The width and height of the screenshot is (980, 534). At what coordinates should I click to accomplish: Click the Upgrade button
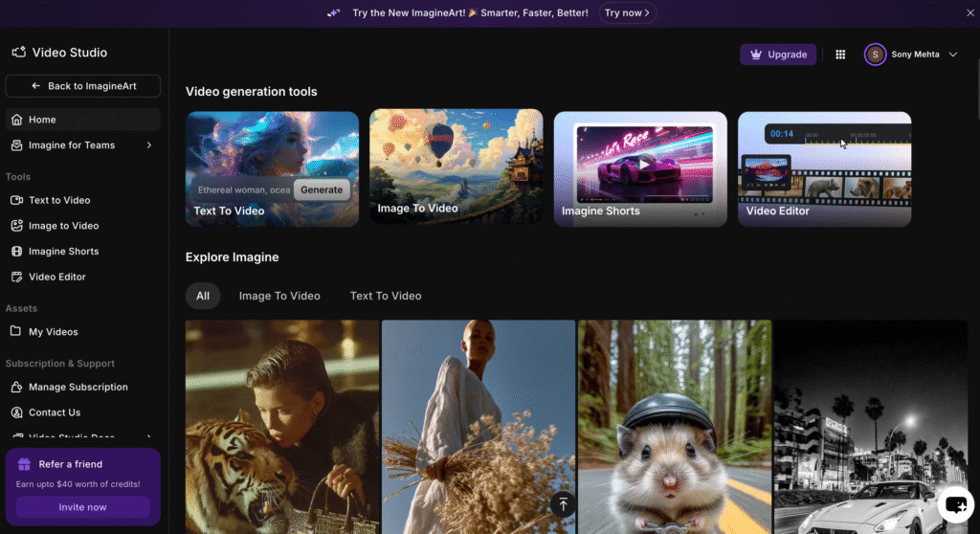tap(777, 55)
